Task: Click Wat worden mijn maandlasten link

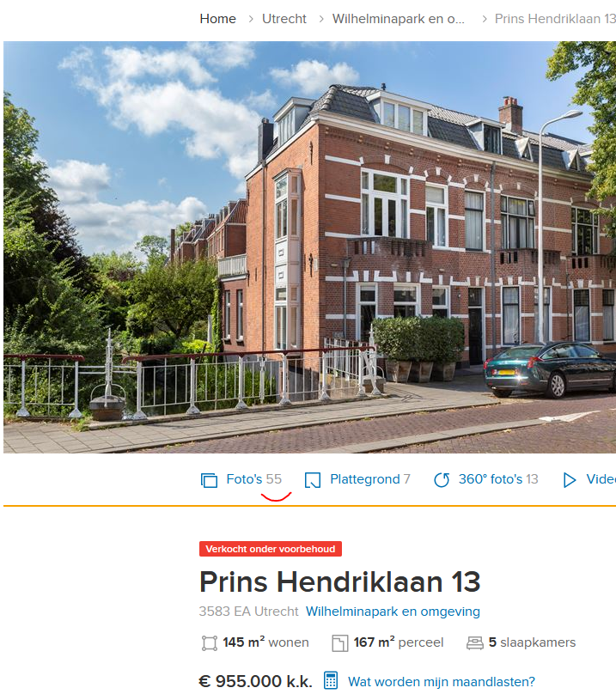Action: 442,682
